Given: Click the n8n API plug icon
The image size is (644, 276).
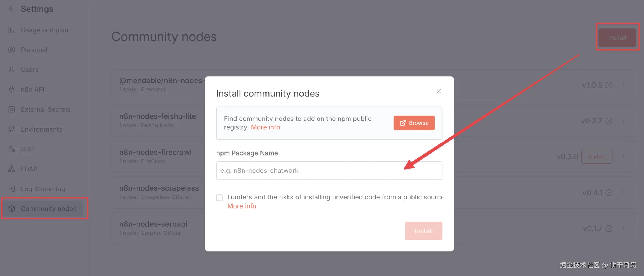Looking at the screenshot, I should pos(11,89).
